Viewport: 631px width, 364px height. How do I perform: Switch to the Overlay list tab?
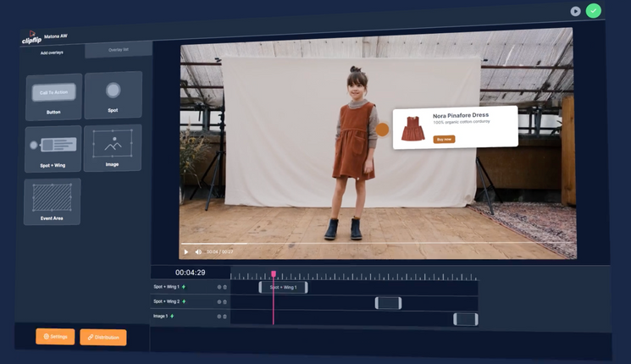click(119, 50)
